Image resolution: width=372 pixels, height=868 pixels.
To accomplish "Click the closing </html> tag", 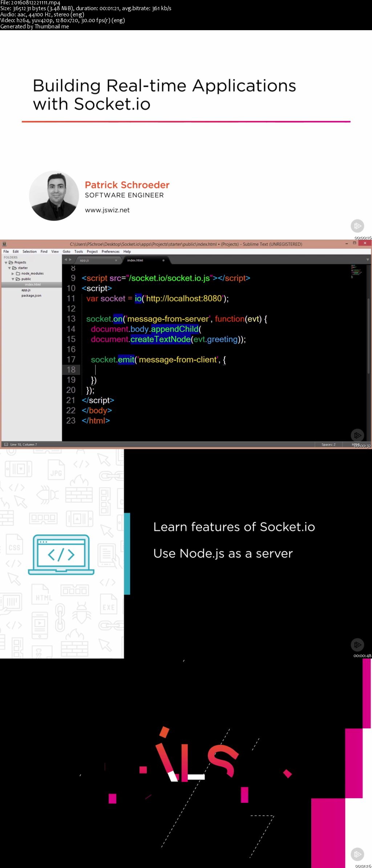I will click(96, 421).
